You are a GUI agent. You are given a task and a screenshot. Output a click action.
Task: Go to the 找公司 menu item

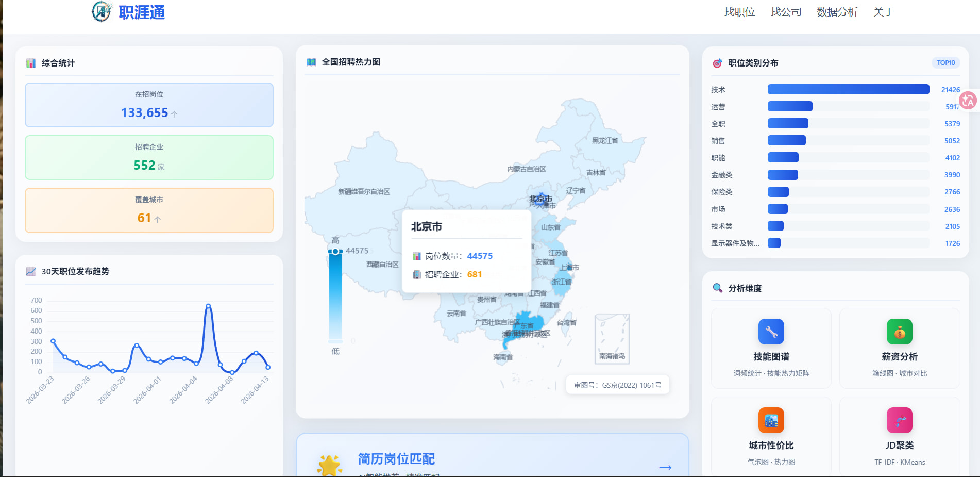coord(786,12)
